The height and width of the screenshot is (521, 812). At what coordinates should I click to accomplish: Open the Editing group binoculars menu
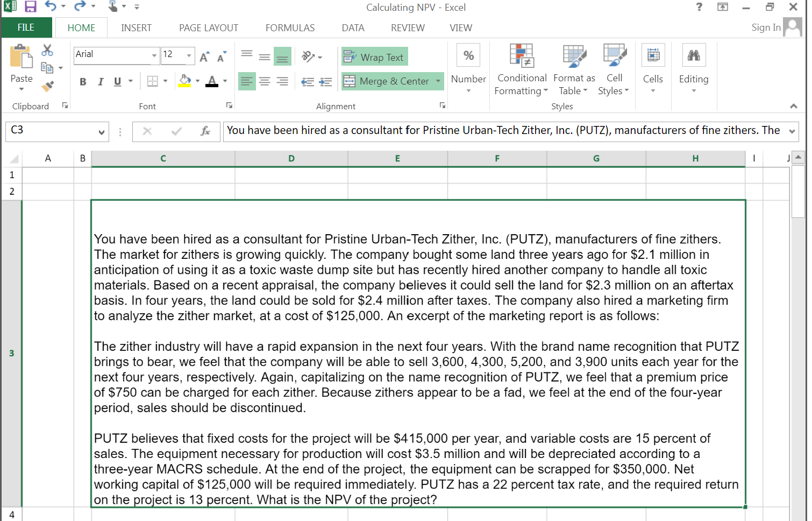pos(694,69)
